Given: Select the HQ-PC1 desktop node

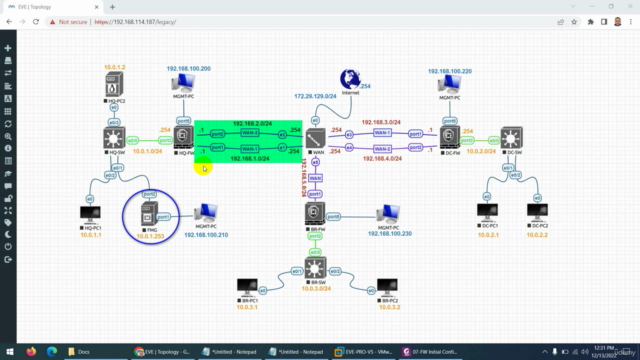Looking at the screenshot, I should point(90,215).
